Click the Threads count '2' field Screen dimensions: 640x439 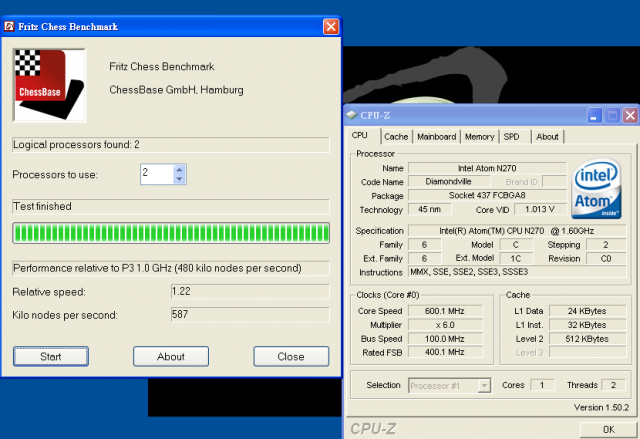(x=613, y=385)
